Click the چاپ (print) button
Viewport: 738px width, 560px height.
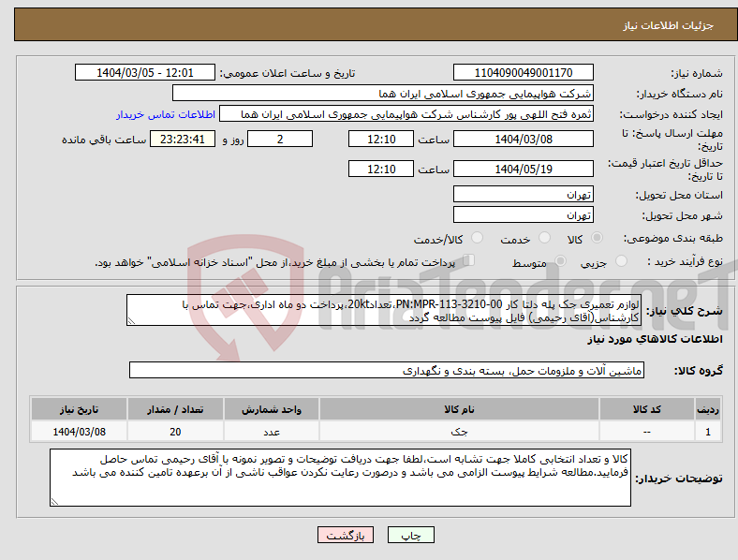(411, 535)
